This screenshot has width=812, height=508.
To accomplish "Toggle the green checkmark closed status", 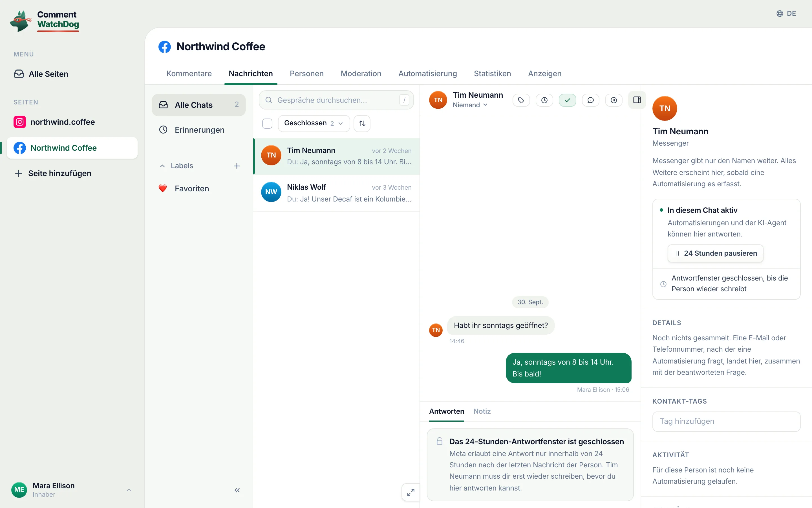I will point(567,100).
